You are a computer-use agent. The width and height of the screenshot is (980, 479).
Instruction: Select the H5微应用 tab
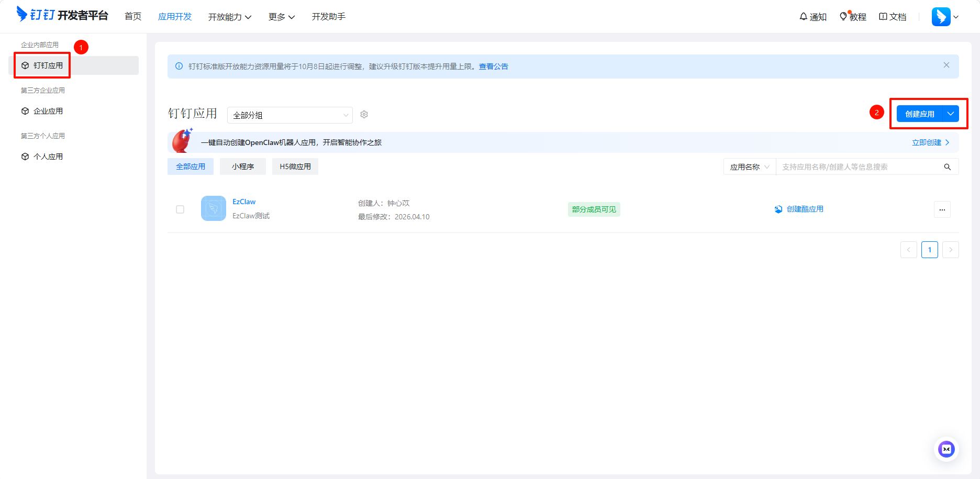pos(295,166)
